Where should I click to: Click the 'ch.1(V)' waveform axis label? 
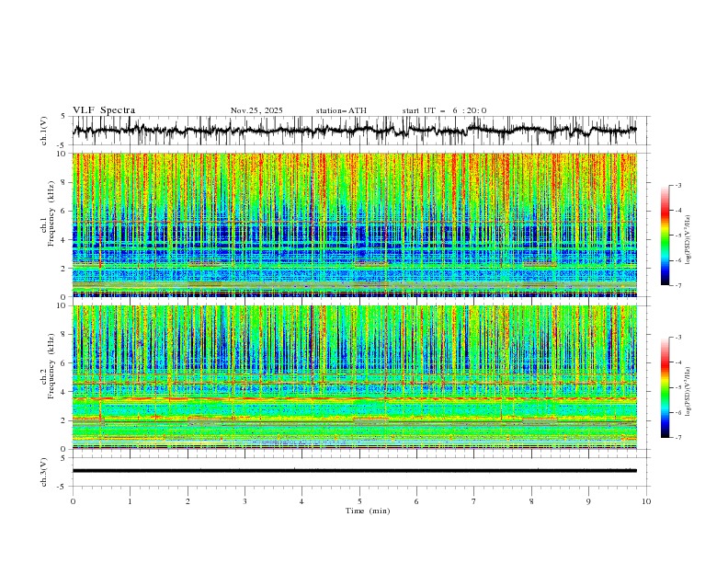(44, 131)
